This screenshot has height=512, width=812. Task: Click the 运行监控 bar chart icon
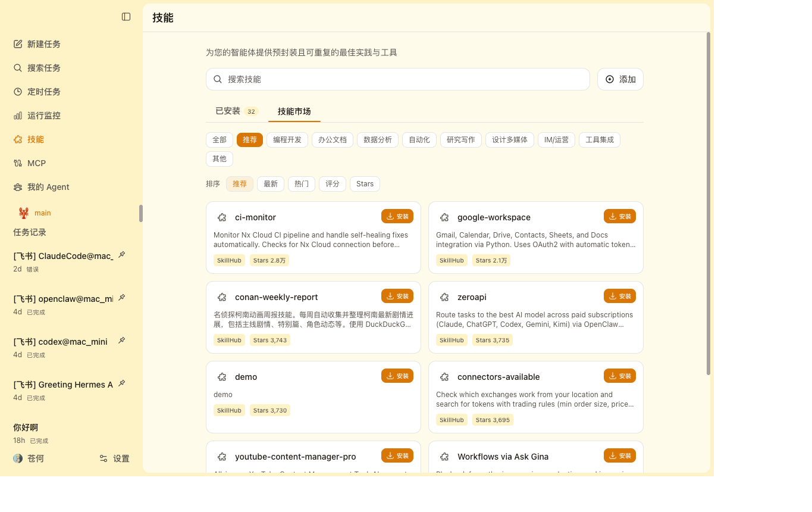point(18,115)
